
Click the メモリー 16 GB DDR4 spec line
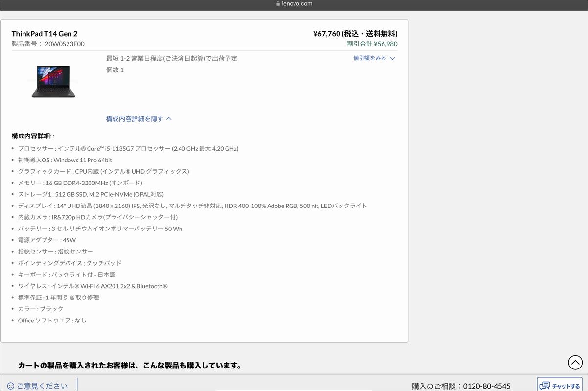80,183
